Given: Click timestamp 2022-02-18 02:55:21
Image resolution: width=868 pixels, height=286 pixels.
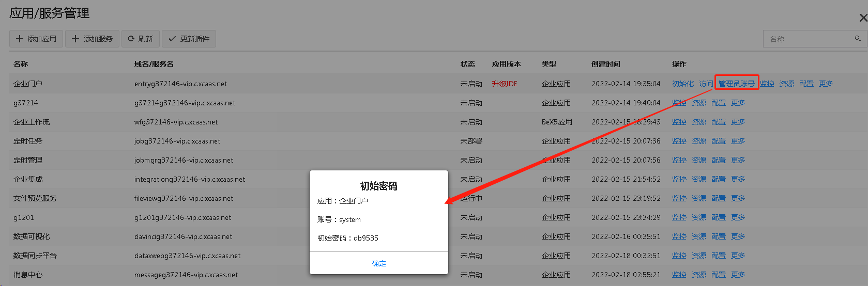Looking at the screenshot, I should [626, 275].
